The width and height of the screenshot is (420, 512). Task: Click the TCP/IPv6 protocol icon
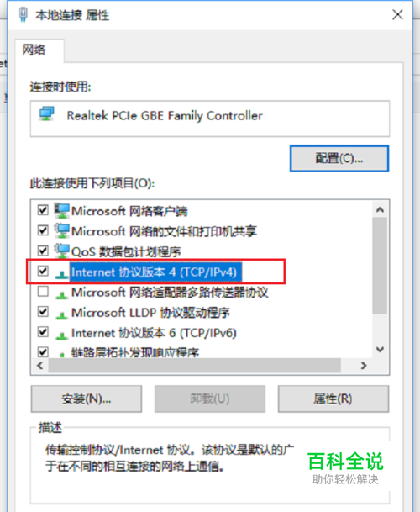point(61,335)
